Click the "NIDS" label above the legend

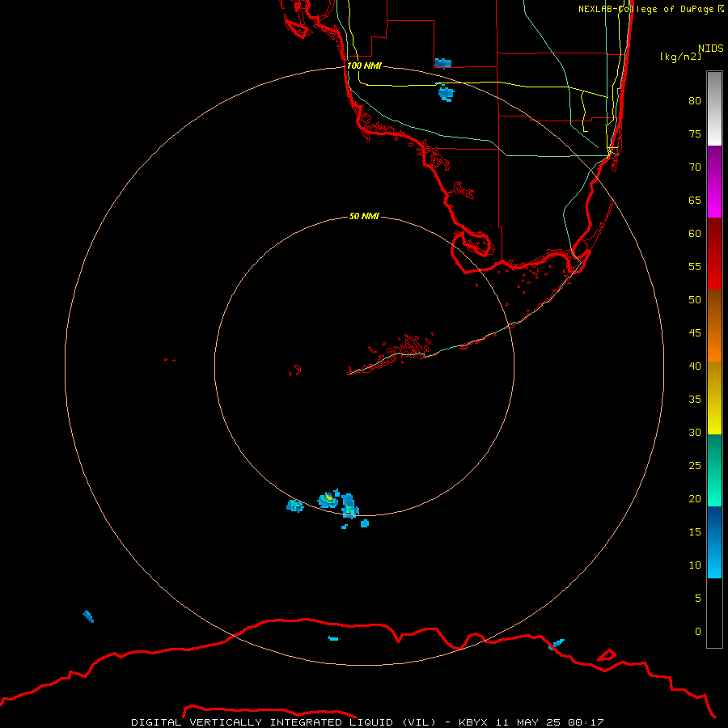pyautogui.click(x=711, y=49)
